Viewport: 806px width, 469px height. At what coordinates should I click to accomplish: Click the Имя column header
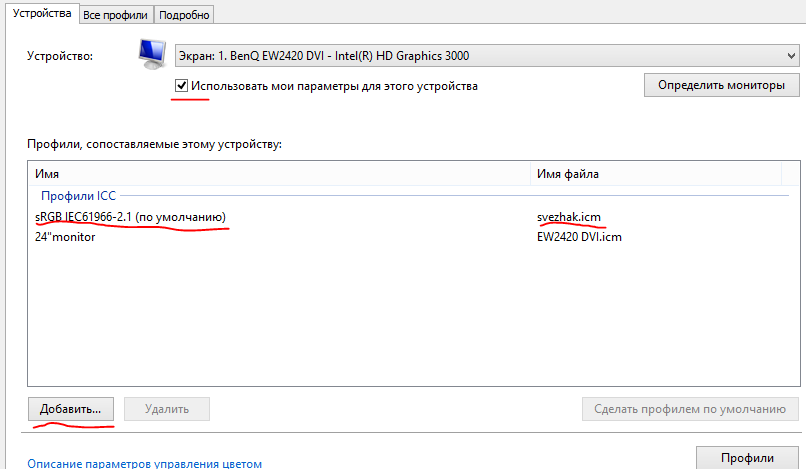48,174
